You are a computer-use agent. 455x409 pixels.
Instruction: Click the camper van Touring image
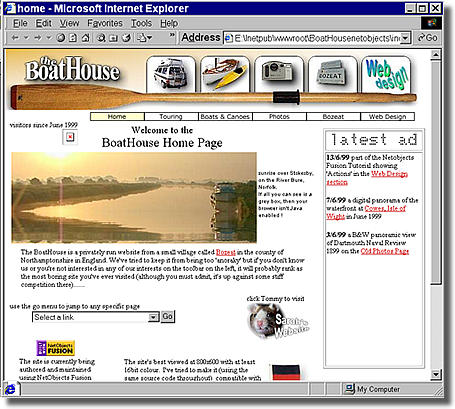[171, 74]
